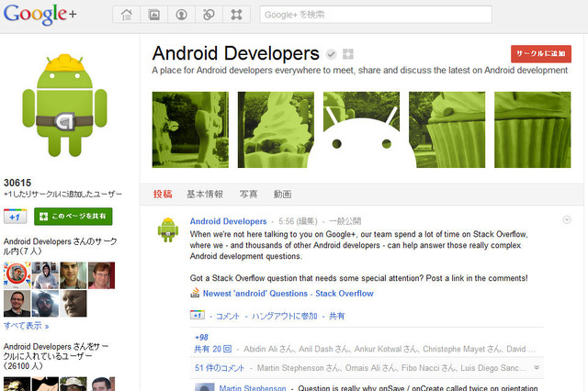Click the fourth banner photo with cupcake top
Viewport: 588px width, 391px height.
(447, 129)
